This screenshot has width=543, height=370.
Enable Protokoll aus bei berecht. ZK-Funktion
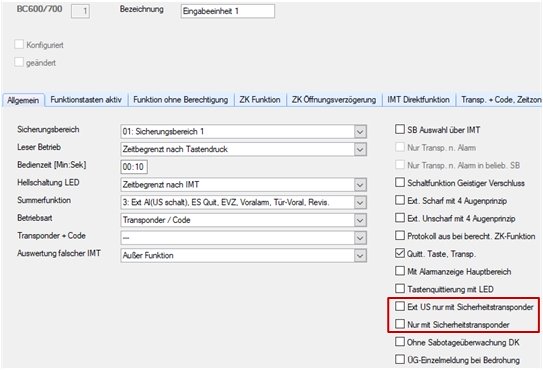(x=400, y=236)
